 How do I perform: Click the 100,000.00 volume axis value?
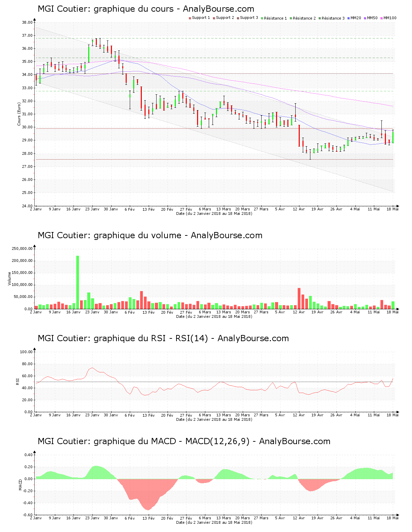(22, 285)
